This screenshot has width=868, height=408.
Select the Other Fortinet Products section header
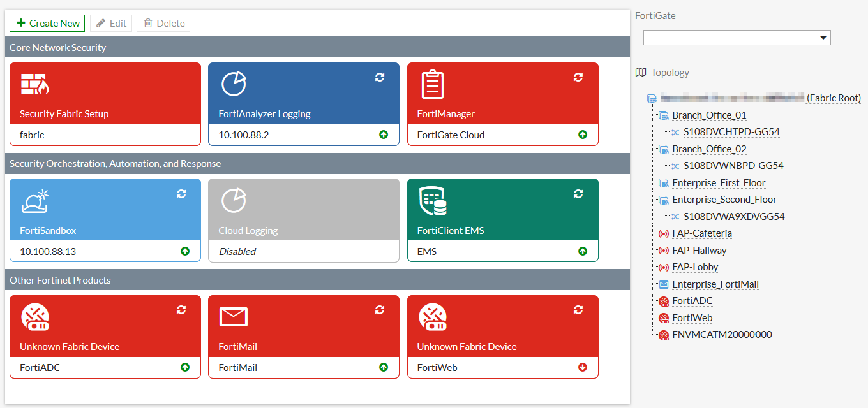point(59,280)
